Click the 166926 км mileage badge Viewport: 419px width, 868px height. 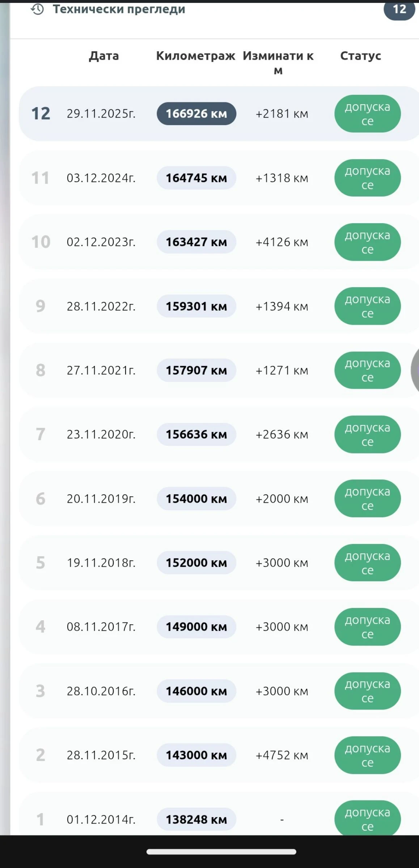(x=196, y=114)
